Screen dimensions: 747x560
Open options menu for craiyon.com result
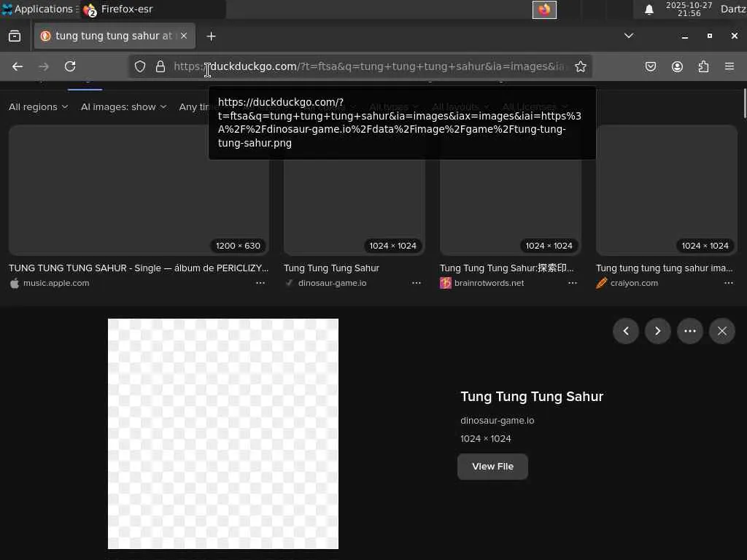coord(729,283)
